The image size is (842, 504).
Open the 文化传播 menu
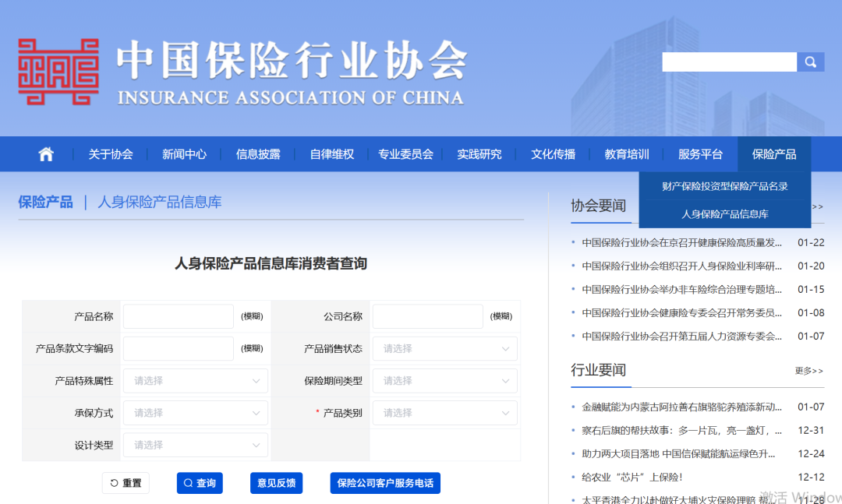pos(553,154)
